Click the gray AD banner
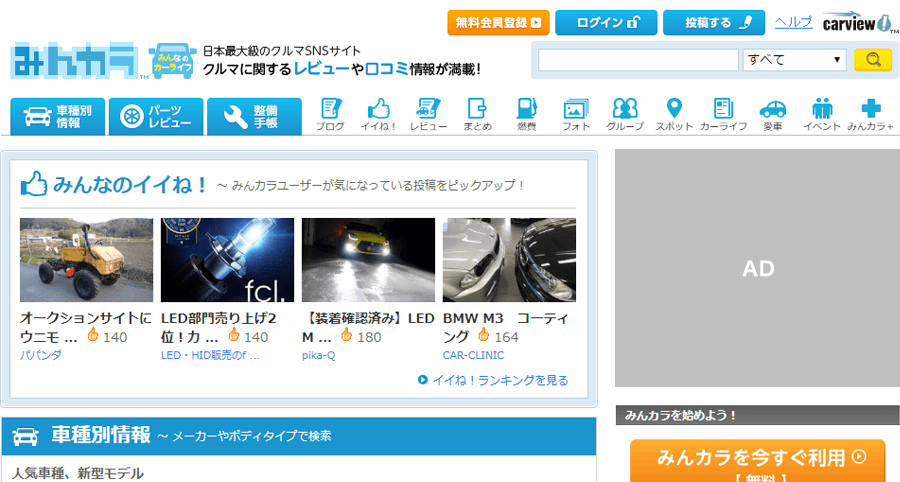This screenshot has height=482, width=900. coord(758,268)
